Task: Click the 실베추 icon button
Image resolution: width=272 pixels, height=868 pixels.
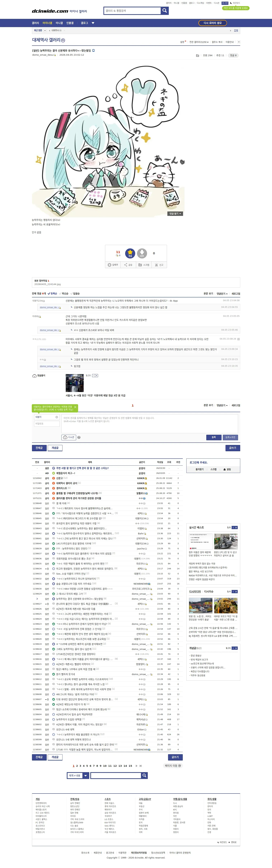Action: coord(113,265)
